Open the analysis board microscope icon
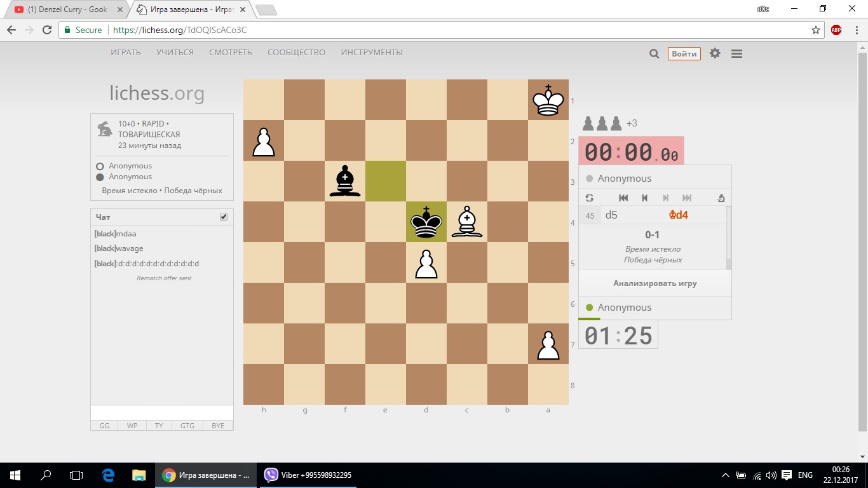868x488 pixels. click(721, 198)
